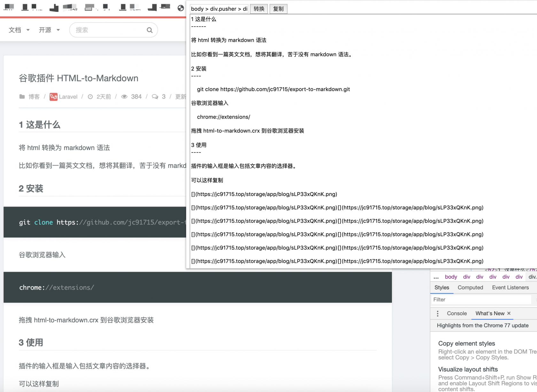
Task: Focus the selector input in the plugin popup
Action: (x=219, y=9)
